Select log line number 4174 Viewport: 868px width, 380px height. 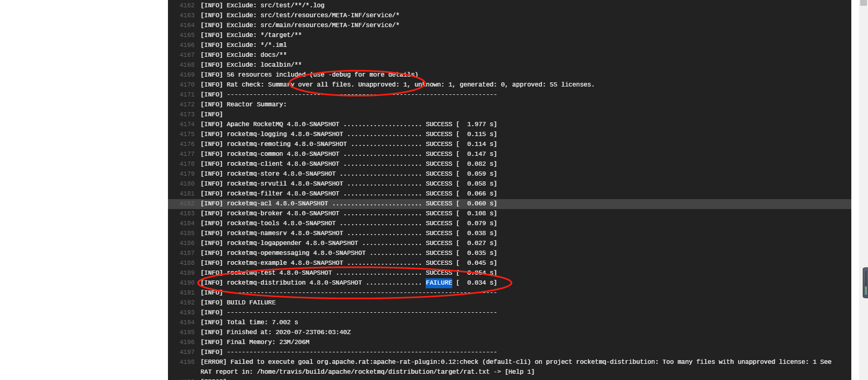point(187,124)
